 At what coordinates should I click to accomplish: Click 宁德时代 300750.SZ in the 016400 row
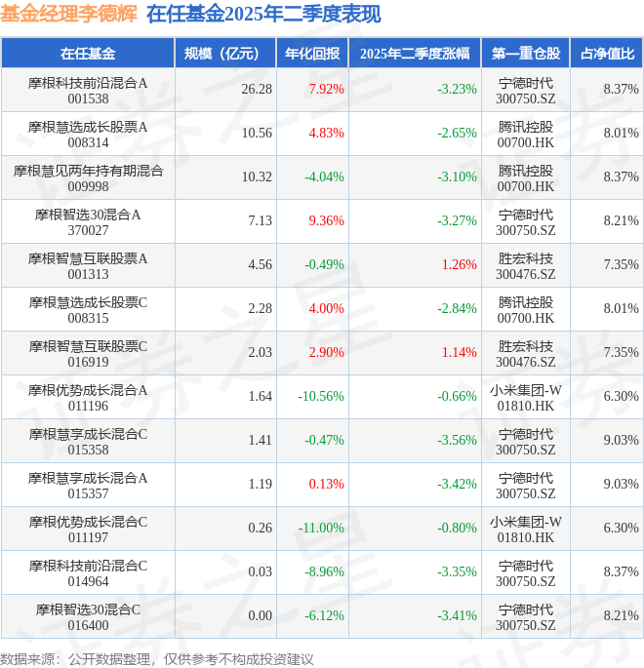(x=526, y=617)
